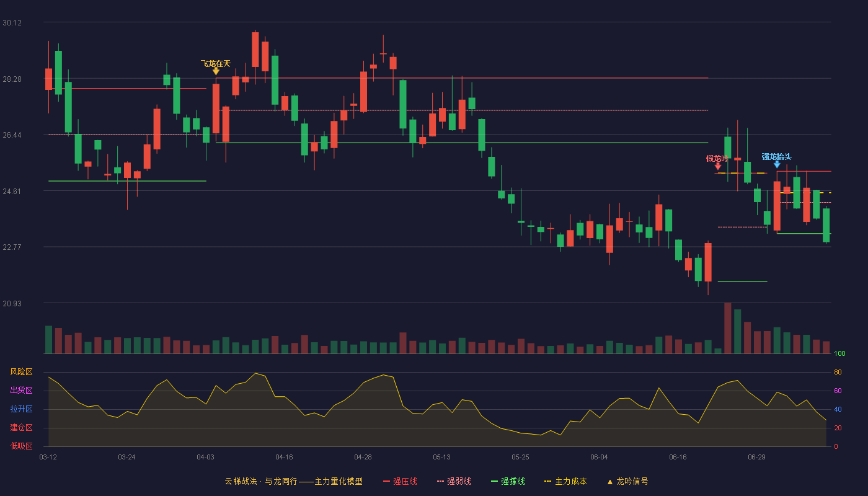Toggle the 龙吟信号 legend entry
This screenshot has height=496, width=868.
click(x=627, y=481)
